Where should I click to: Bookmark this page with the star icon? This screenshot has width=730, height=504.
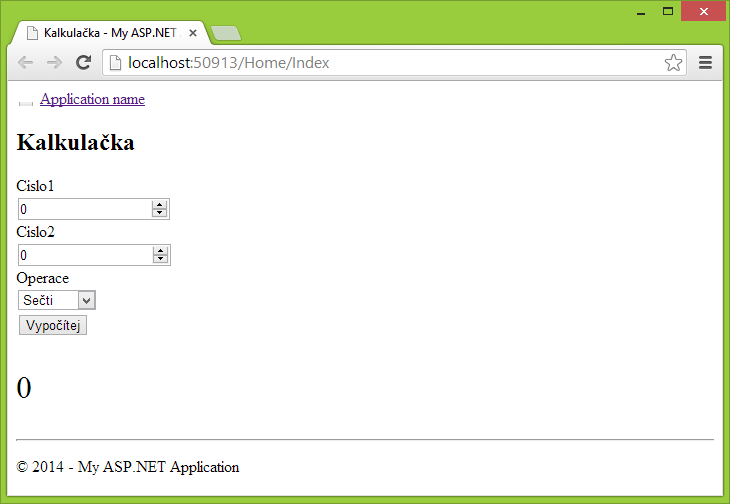tap(673, 62)
